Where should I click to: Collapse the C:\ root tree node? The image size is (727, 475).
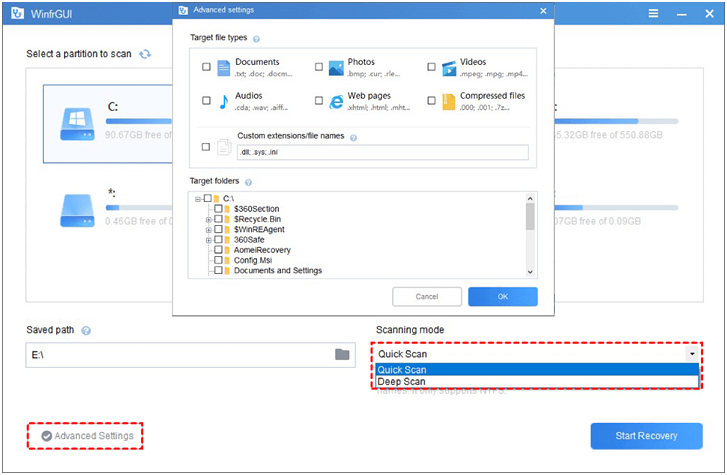tap(198, 199)
